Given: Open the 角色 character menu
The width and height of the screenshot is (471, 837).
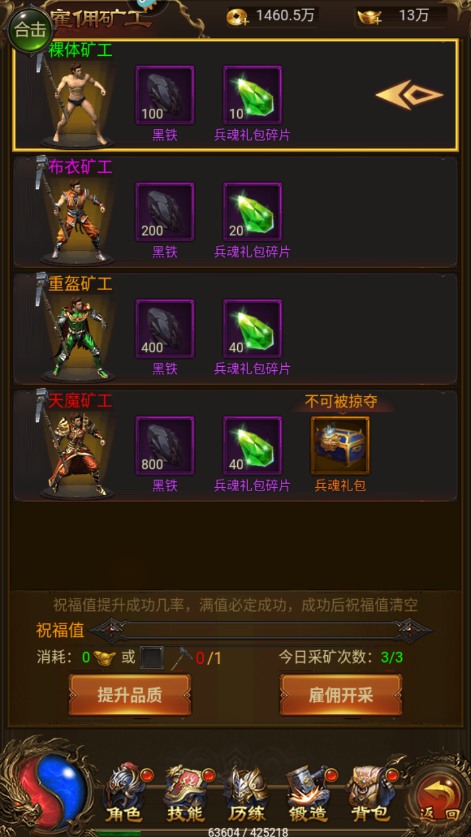Looking at the screenshot, I should 125,794.
